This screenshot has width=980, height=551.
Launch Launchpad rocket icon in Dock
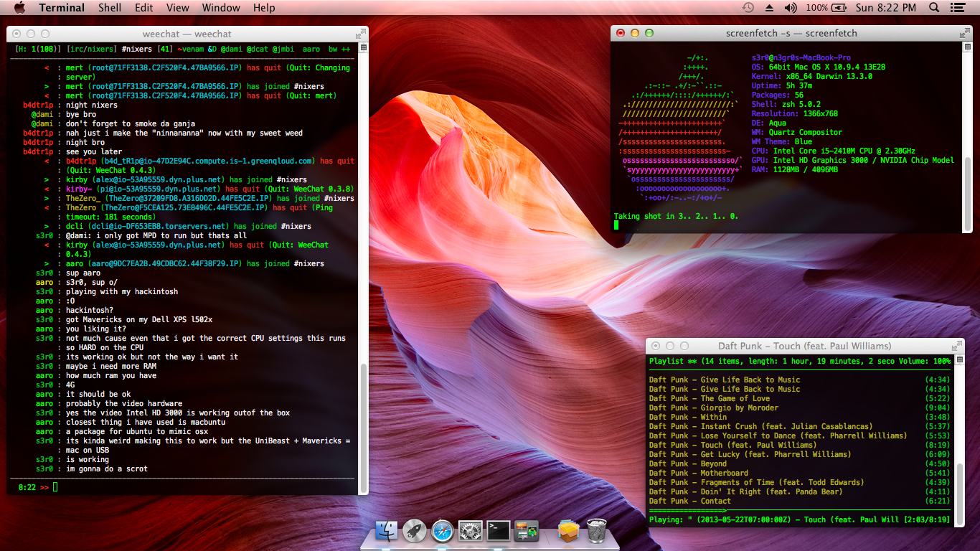tap(415, 531)
